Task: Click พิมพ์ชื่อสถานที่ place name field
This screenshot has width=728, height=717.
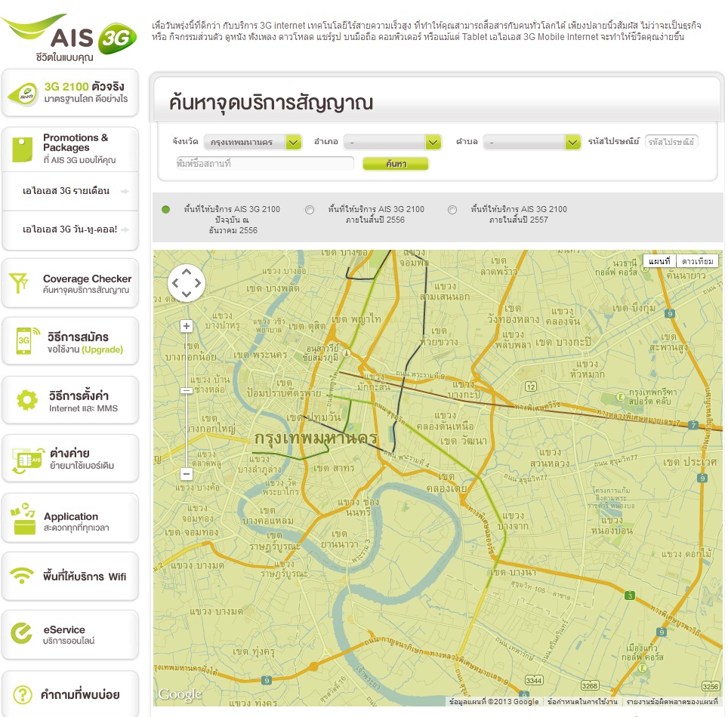Action: (x=264, y=163)
